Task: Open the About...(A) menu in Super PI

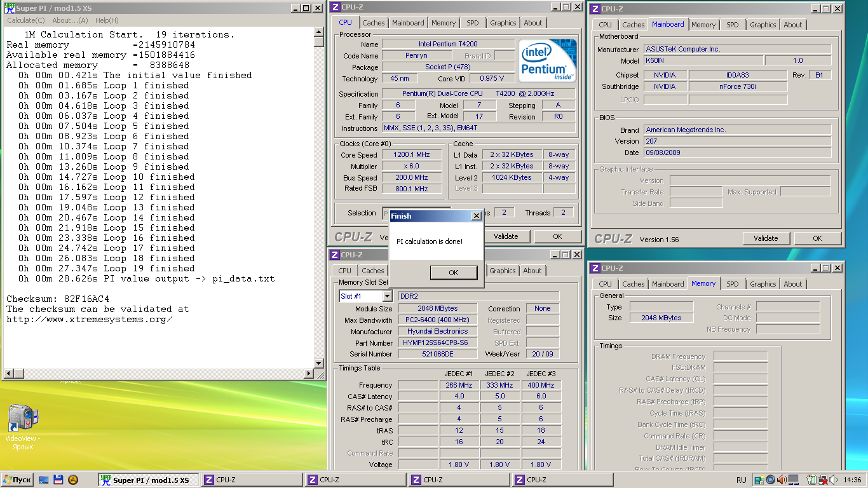Action: point(70,20)
